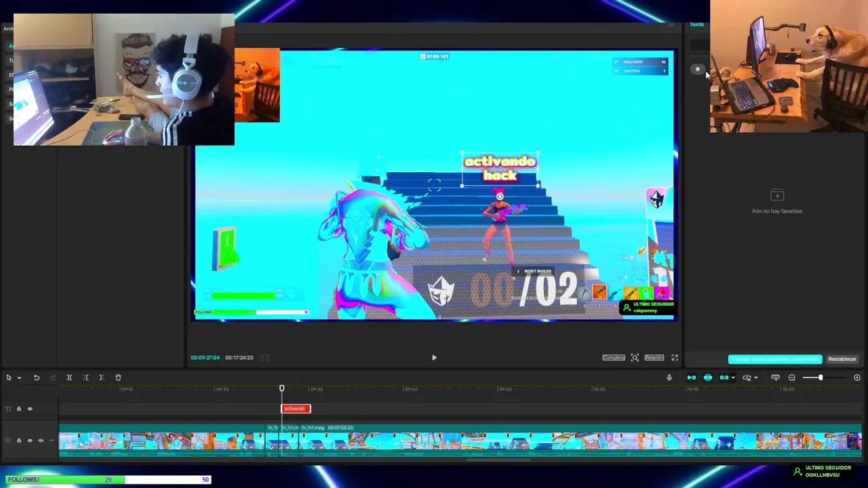Record voiceover with microphone icon
This screenshot has height=488, width=868.
pyautogui.click(x=669, y=378)
